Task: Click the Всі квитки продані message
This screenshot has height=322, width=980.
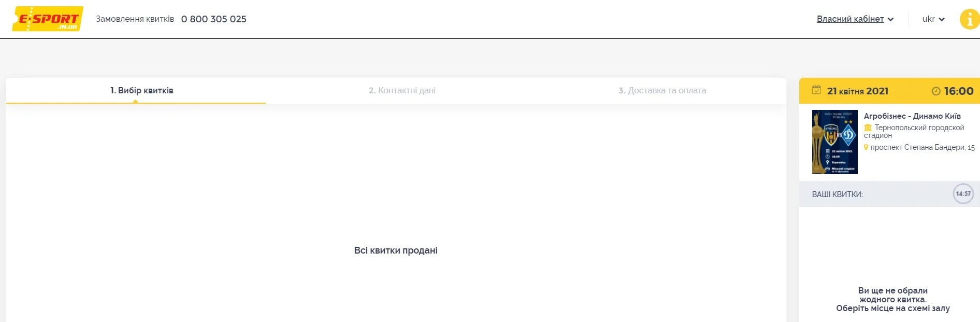Action: [396, 250]
